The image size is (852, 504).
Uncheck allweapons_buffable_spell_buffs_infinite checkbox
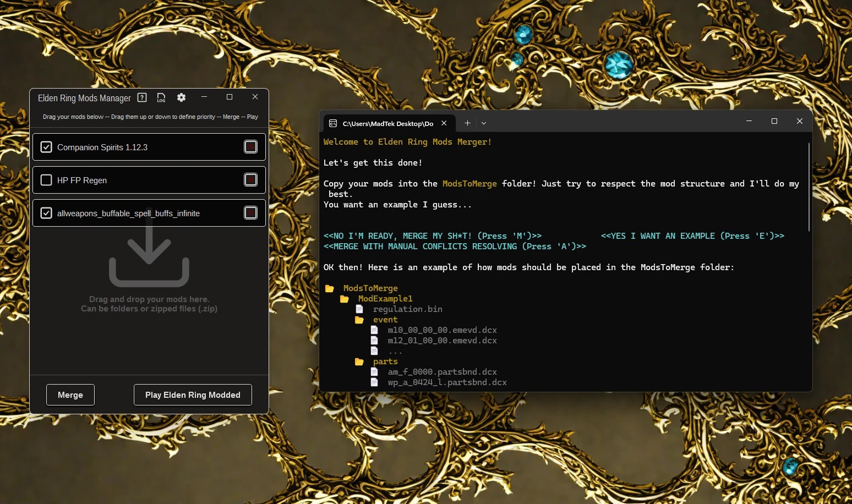coord(46,213)
